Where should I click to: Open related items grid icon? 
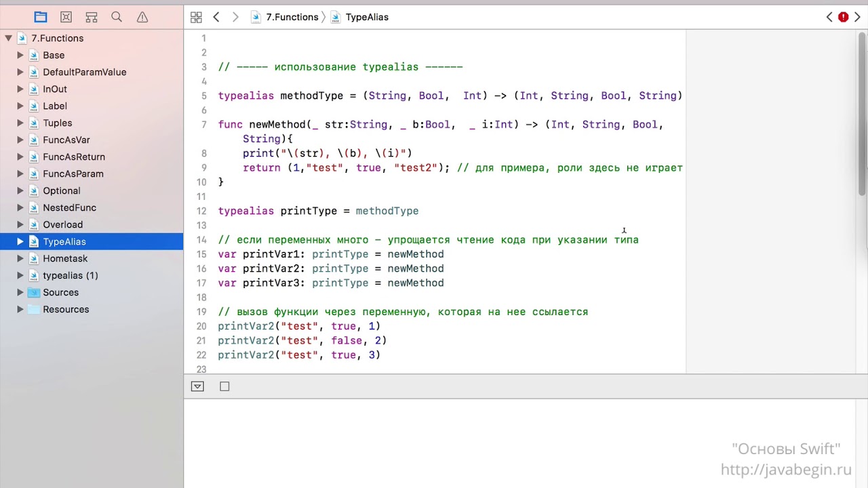196,17
